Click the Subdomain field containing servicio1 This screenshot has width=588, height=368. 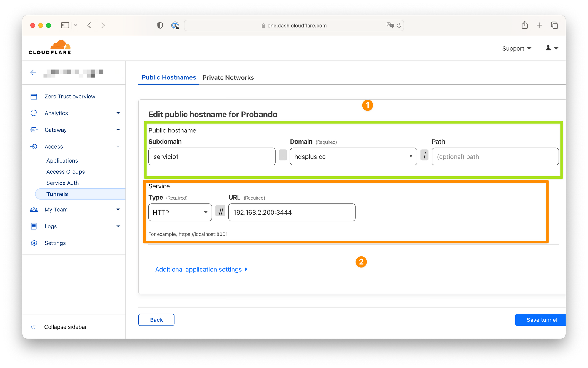click(x=212, y=157)
